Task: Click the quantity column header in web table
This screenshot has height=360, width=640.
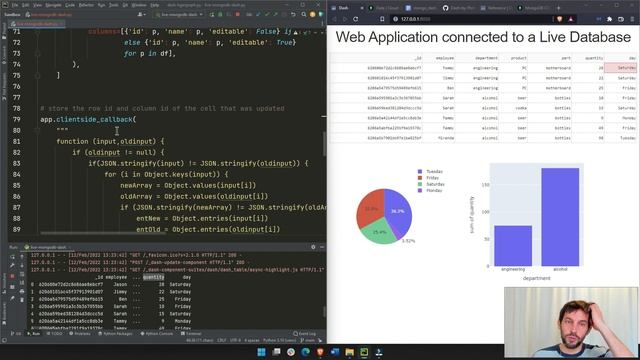Action: coord(588,58)
